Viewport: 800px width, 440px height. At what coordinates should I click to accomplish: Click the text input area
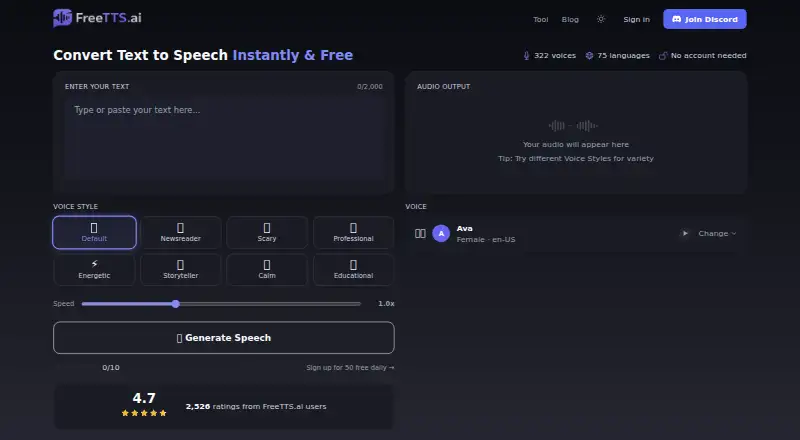224,139
